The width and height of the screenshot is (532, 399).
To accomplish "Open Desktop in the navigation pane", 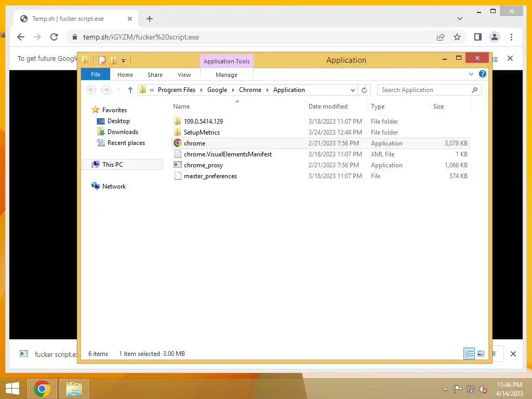I will tap(118, 121).
